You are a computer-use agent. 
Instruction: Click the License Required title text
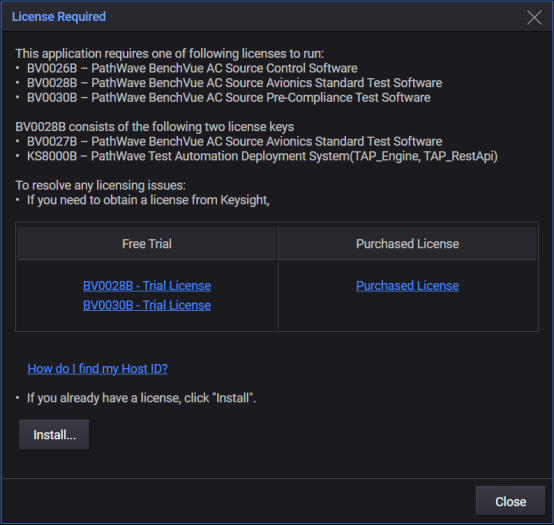click(59, 17)
